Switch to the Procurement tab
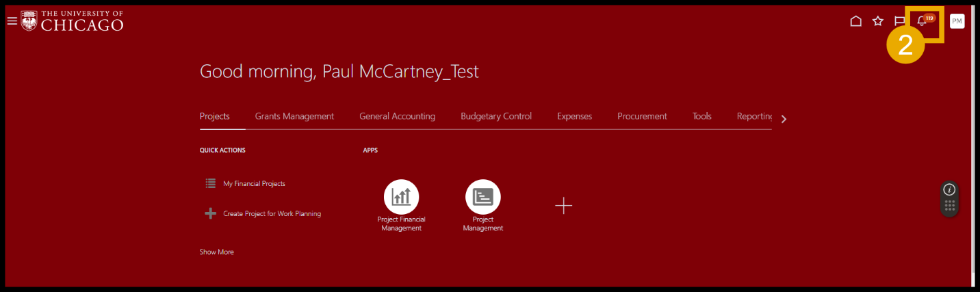 tap(642, 116)
